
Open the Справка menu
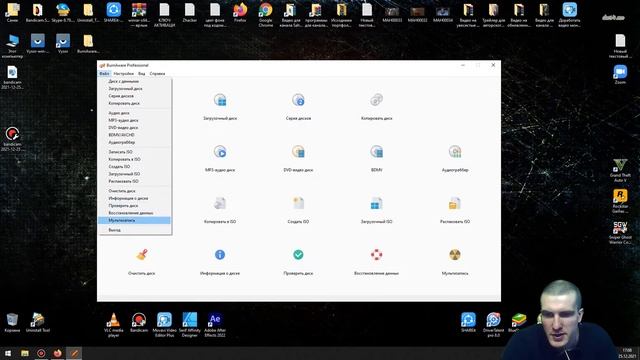tap(157, 73)
